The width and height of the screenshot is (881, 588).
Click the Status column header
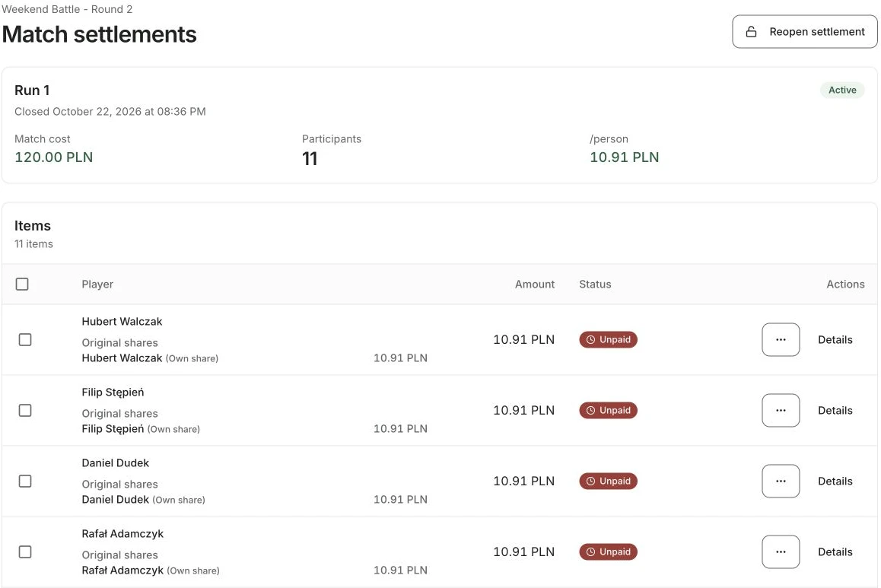tap(595, 284)
